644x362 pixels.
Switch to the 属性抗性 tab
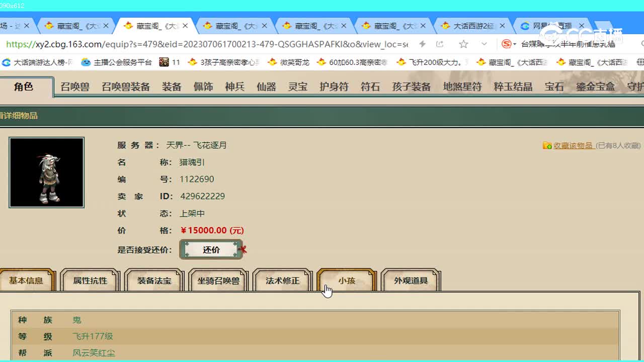coord(90,281)
